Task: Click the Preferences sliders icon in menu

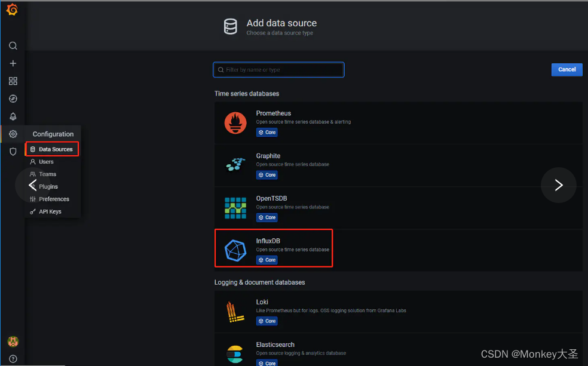Action: [x=33, y=199]
